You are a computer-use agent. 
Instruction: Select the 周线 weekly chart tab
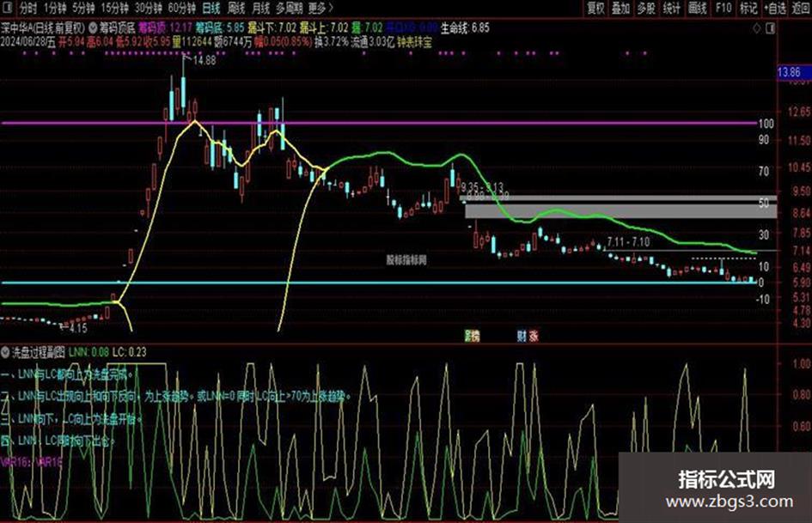tap(236, 8)
